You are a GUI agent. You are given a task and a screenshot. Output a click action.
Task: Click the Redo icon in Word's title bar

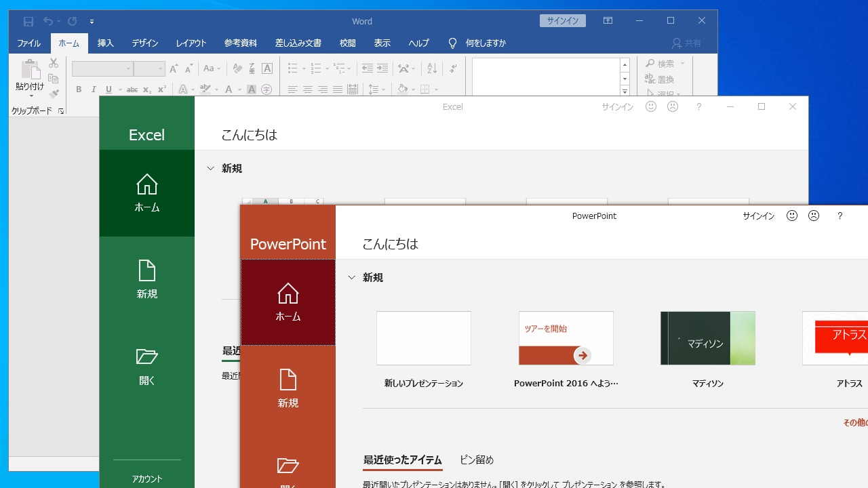click(x=73, y=21)
